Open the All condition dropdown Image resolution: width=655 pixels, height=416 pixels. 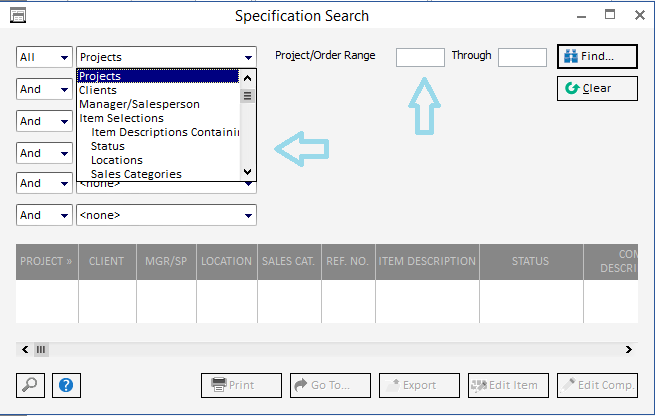coord(44,57)
